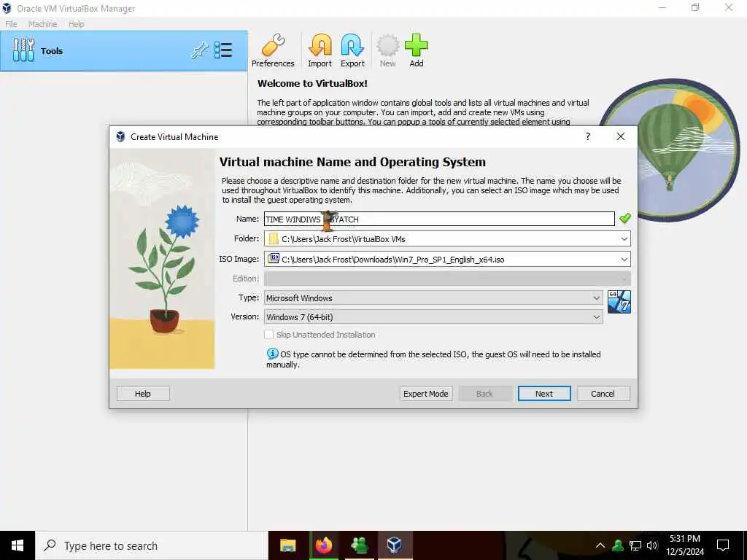Image resolution: width=747 pixels, height=560 pixels.
Task: Click the green checkmark beside the Name field
Action: pyautogui.click(x=624, y=219)
